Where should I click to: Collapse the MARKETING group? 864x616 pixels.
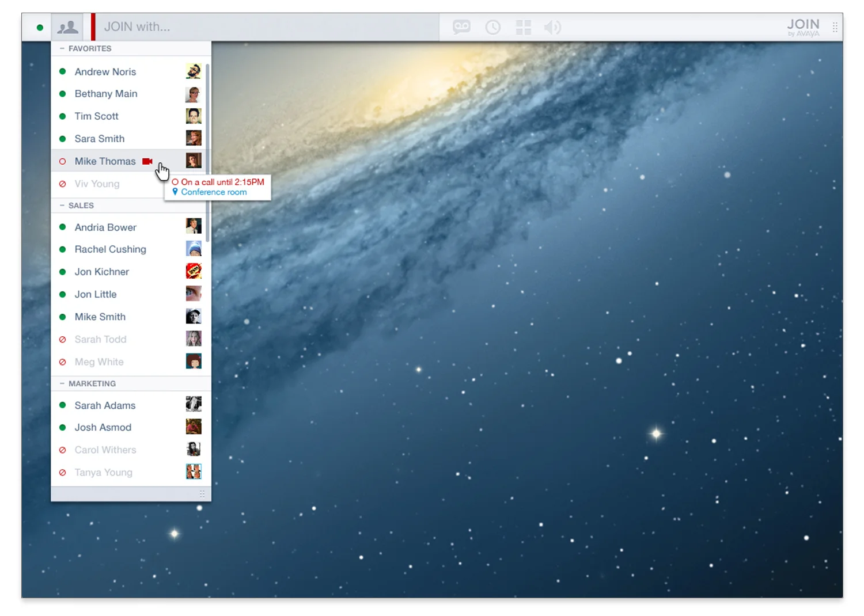(62, 383)
